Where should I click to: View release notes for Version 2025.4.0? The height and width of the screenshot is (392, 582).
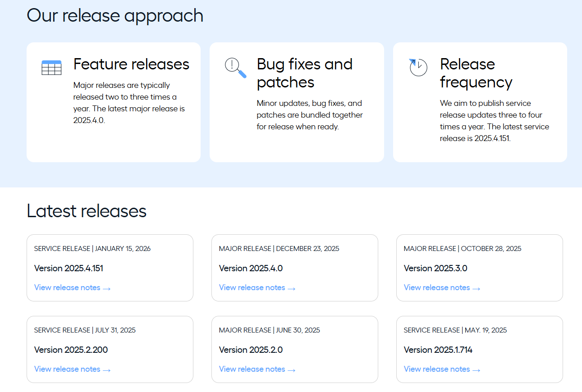[x=257, y=288]
